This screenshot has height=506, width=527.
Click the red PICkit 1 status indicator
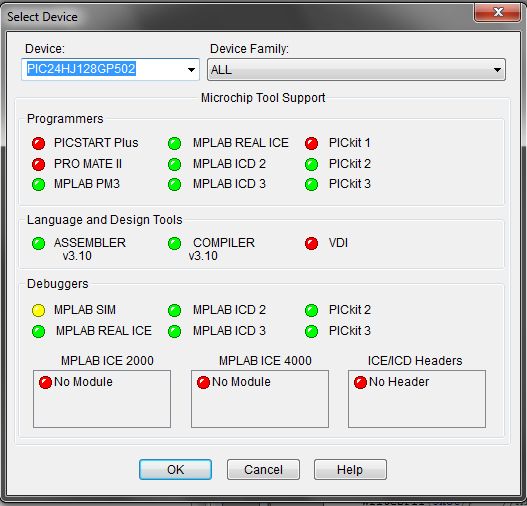(x=312, y=143)
